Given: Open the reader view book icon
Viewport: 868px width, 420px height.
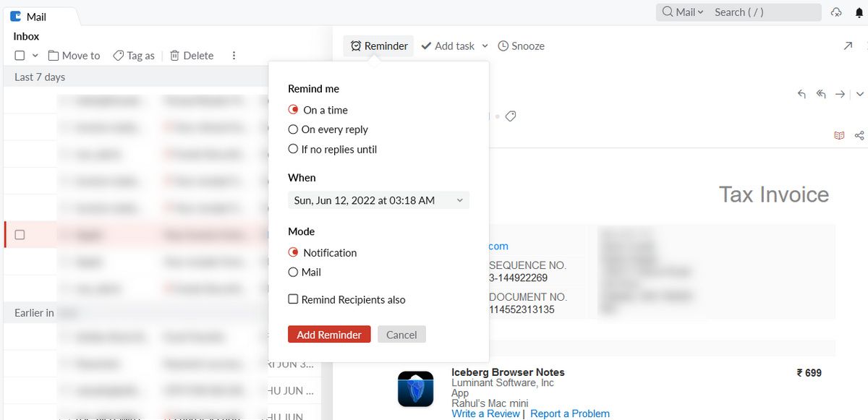Looking at the screenshot, I should (839, 135).
